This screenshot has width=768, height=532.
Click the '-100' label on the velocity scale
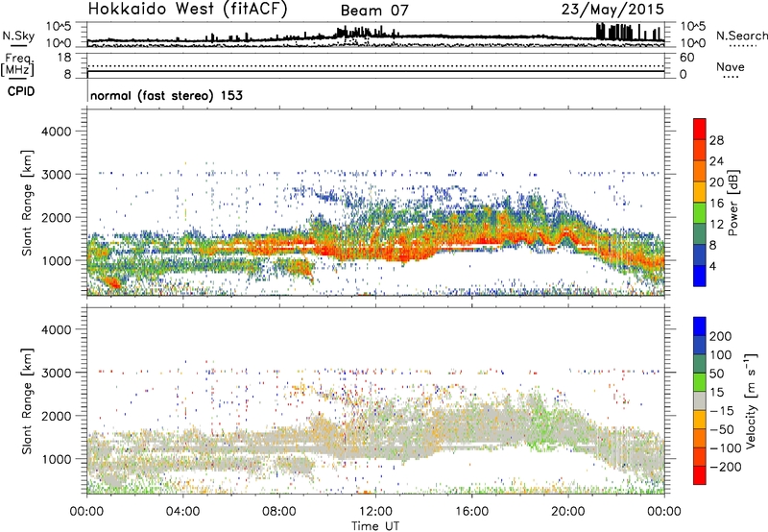pyautogui.click(x=726, y=447)
